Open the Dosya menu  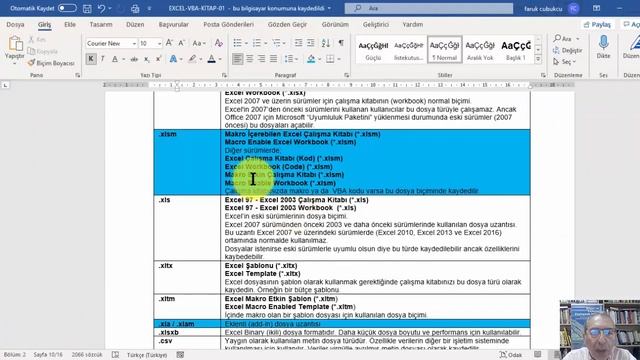pyautogui.click(x=16, y=24)
